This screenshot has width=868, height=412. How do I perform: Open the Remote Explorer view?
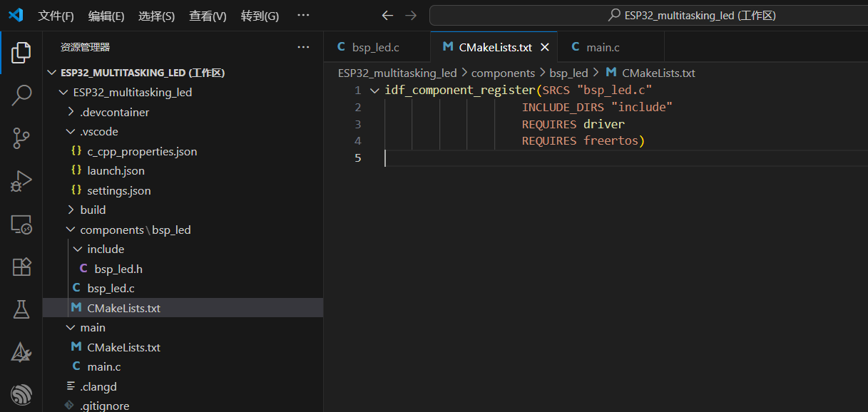coord(21,225)
